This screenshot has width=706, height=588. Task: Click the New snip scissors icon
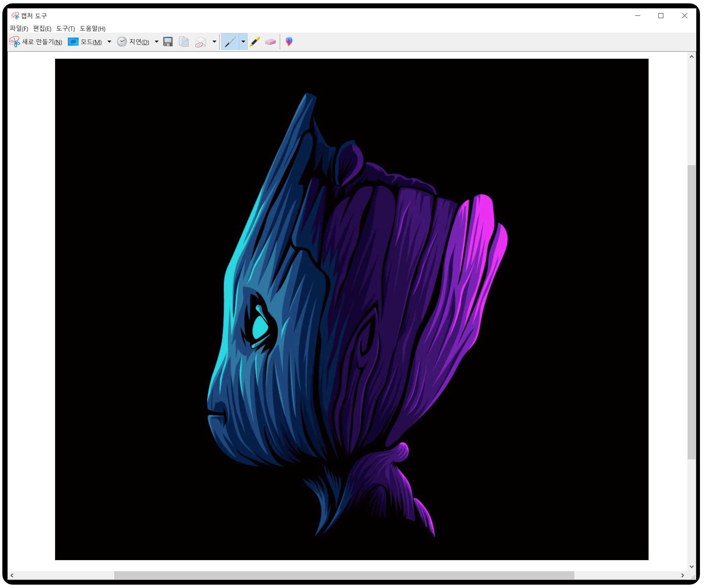click(14, 42)
